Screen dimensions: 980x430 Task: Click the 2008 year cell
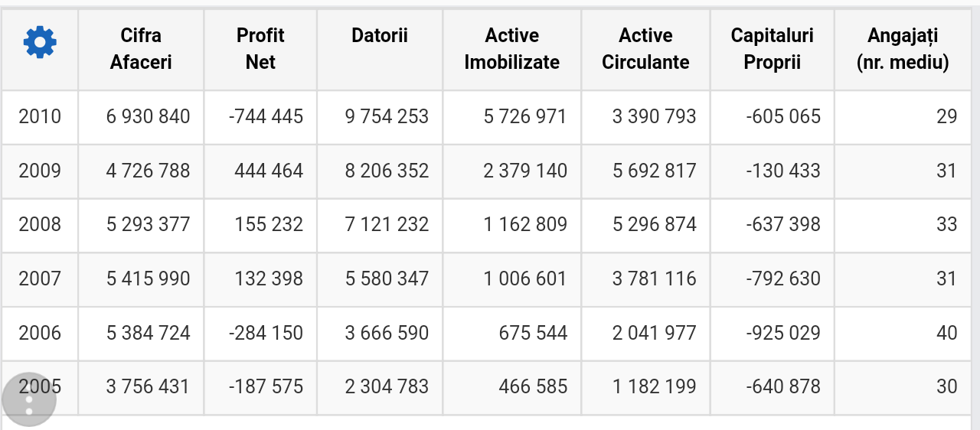click(x=40, y=224)
